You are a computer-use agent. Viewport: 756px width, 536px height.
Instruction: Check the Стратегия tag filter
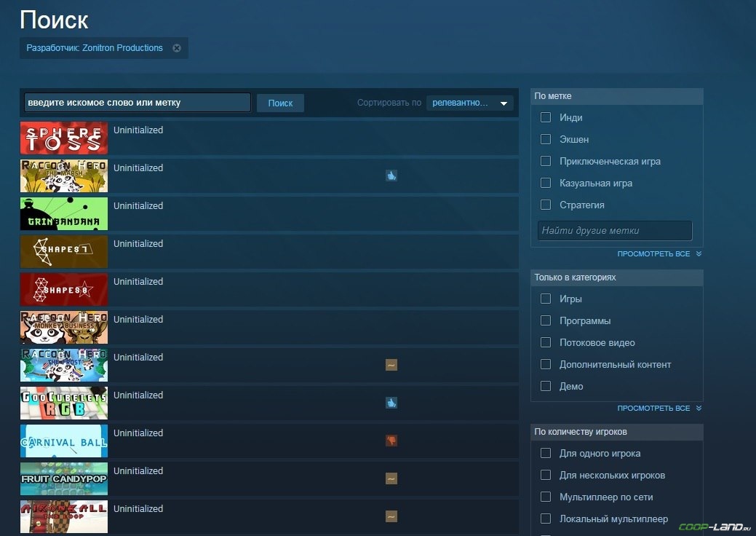(x=546, y=205)
